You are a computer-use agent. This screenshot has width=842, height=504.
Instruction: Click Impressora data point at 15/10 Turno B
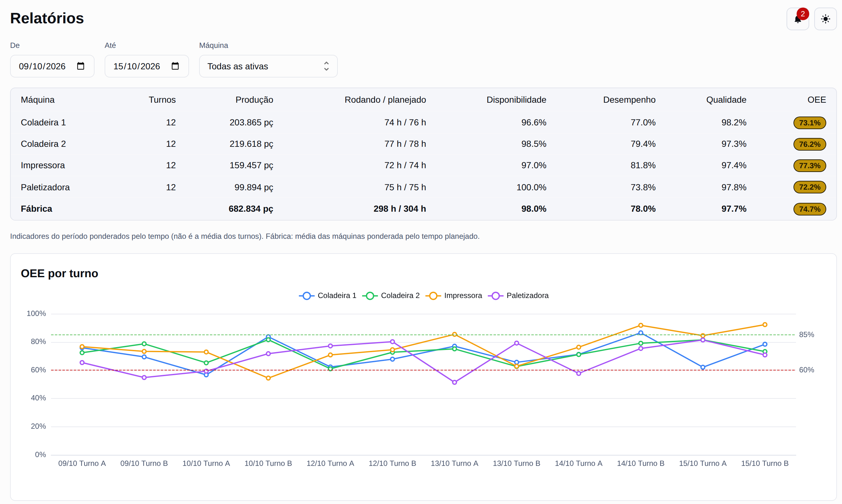pos(764,325)
